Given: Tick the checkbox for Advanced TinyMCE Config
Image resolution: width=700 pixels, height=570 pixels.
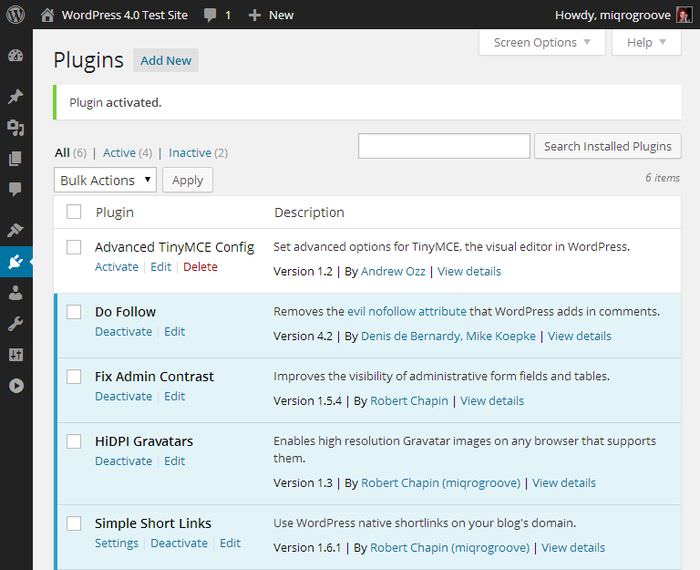Looking at the screenshot, I should coord(74,247).
